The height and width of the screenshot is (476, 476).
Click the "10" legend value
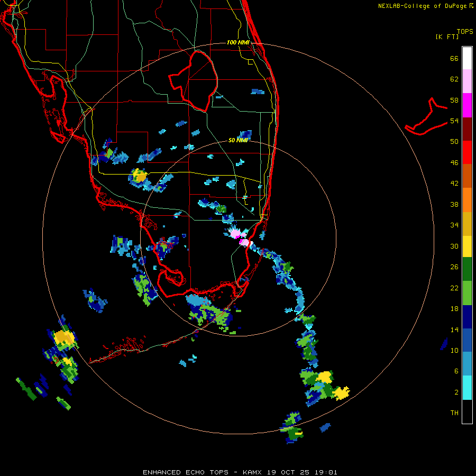click(454, 350)
